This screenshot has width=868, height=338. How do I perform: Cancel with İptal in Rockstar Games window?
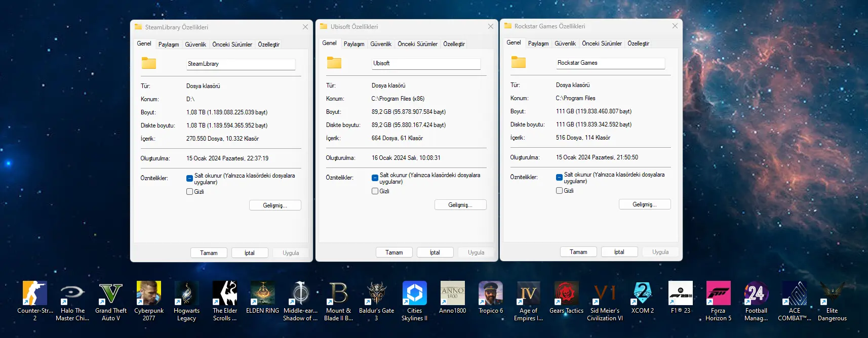point(619,252)
